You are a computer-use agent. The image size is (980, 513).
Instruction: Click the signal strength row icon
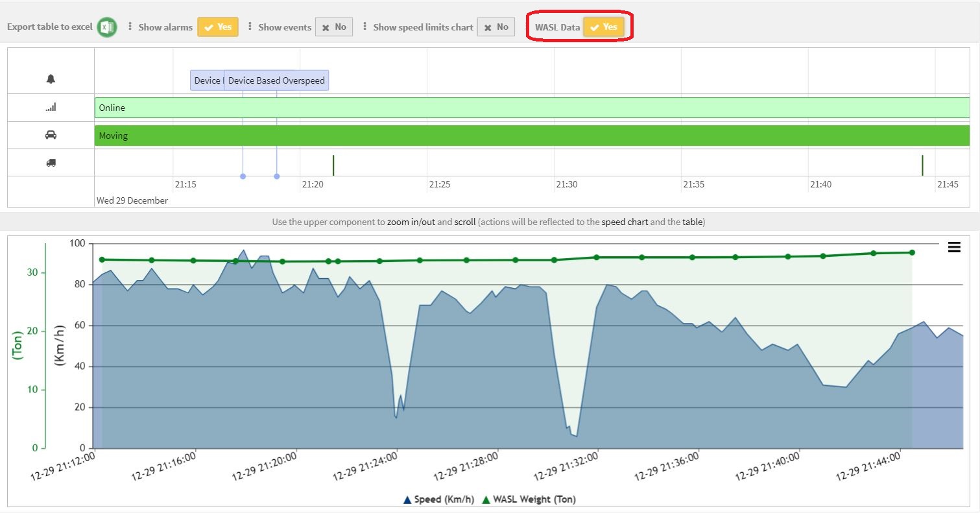click(x=51, y=108)
